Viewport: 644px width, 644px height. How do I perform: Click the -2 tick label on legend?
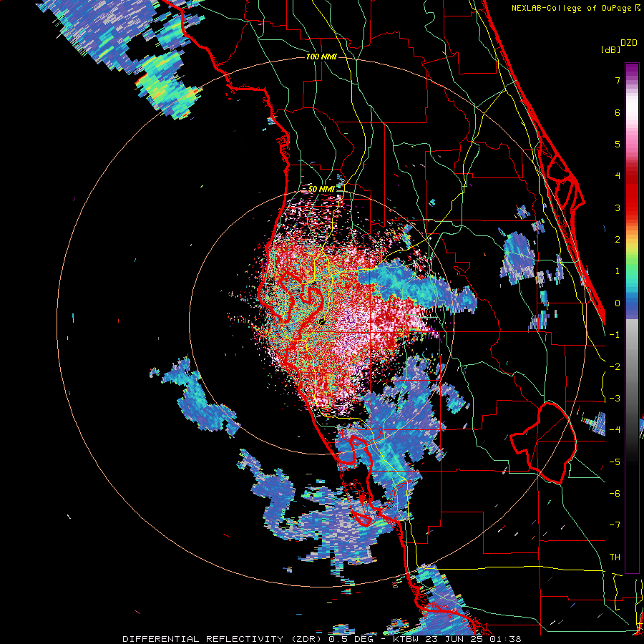(615, 367)
